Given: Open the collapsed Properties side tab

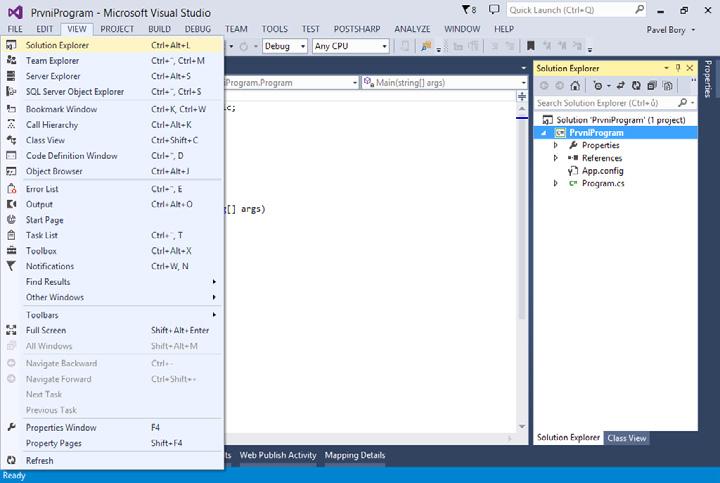Looking at the screenshot, I should (x=708, y=79).
